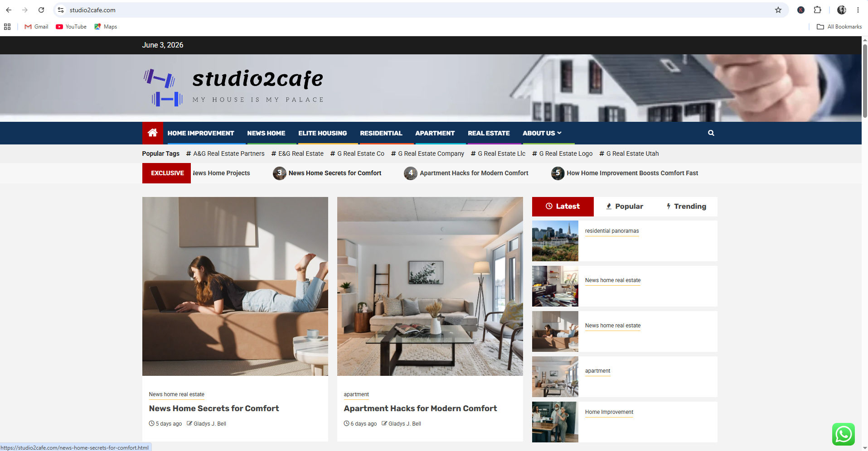Open the browser extensions puzzle icon
The image size is (868, 451).
817,10
